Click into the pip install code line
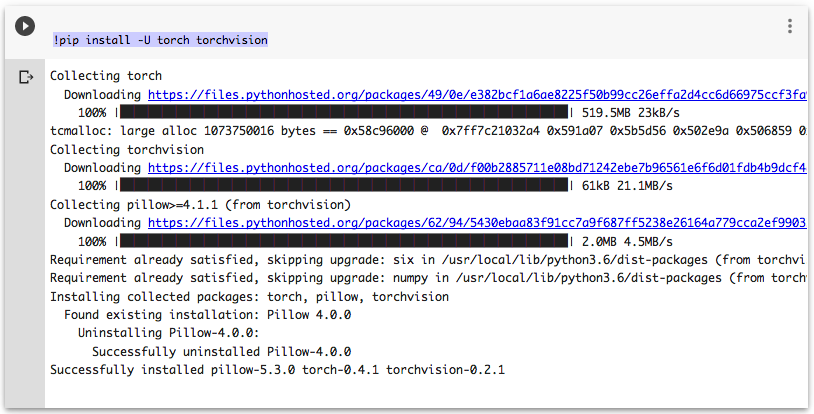 [160, 40]
